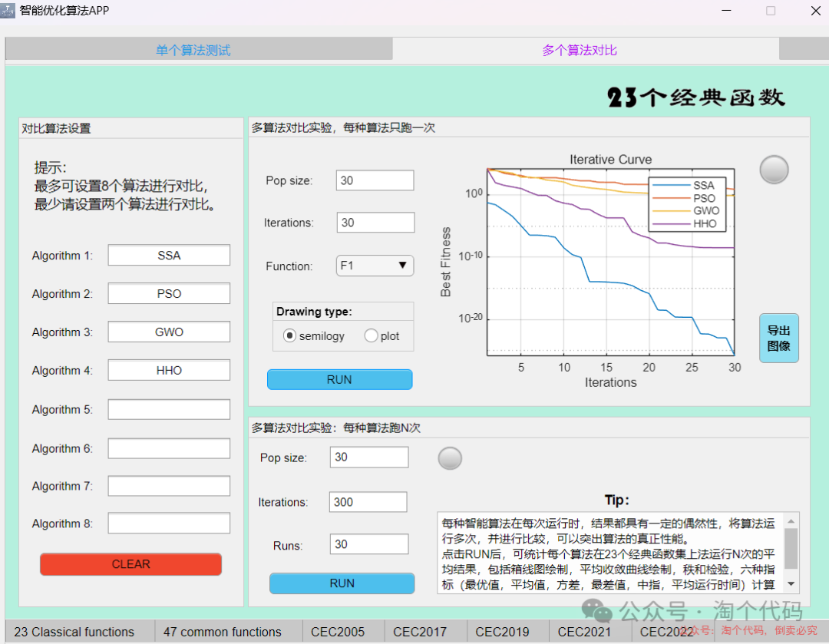Click the Tip text scrollbar thumb
This screenshot has height=644, width=829.
tap(791, 548)
